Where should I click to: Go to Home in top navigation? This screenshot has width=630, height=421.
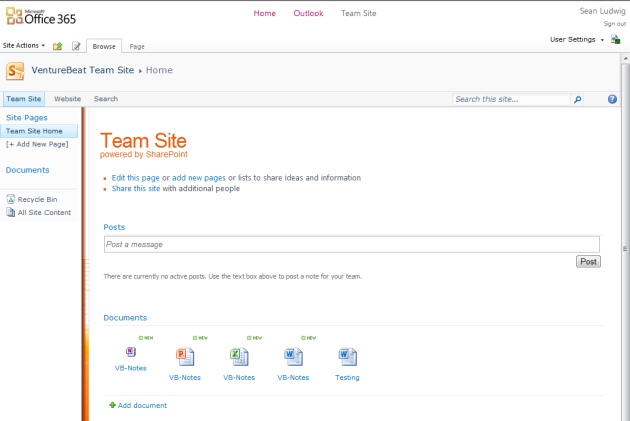click(264, 13)
